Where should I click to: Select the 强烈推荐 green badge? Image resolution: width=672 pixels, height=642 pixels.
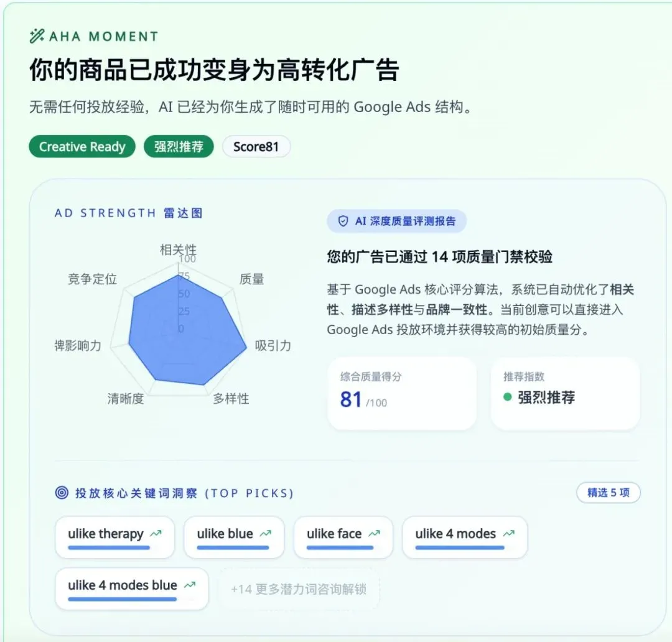pos(179,147)
